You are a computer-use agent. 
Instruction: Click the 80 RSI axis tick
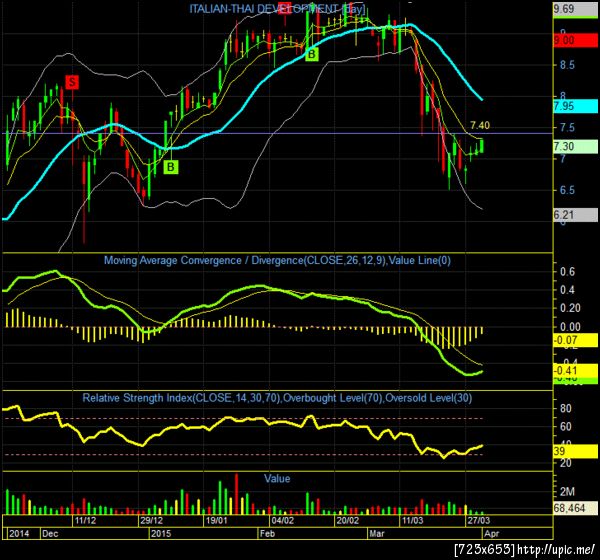(566, 408)
